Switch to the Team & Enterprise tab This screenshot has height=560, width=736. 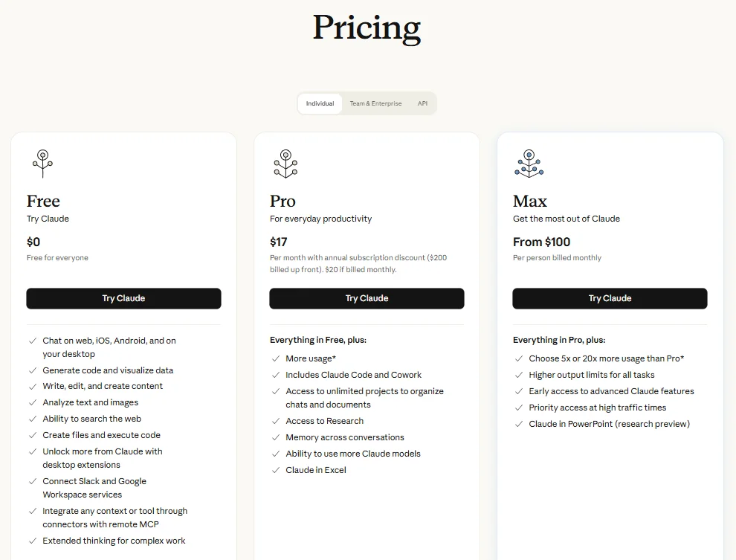(x=375, y=103)
